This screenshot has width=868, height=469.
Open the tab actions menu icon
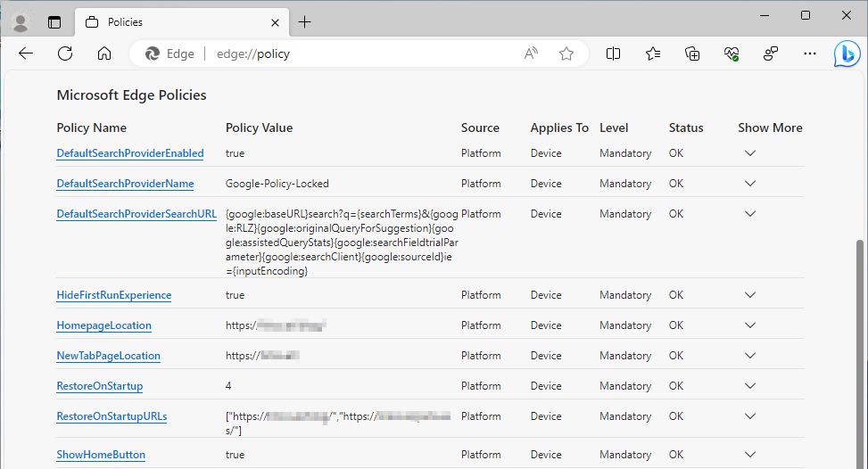pyautogui.click(x=54, y=22)
